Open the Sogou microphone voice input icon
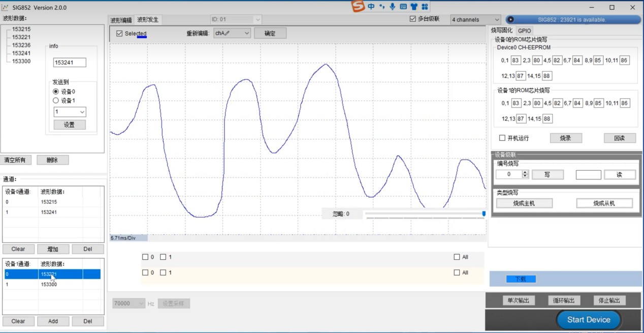Image resolution: width=644 pixels, height=333 pixels. point(392,7)
